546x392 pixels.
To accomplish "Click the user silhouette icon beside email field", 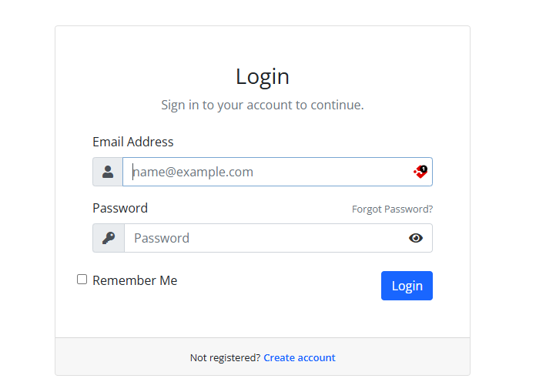I will click(x=108, y=172).
